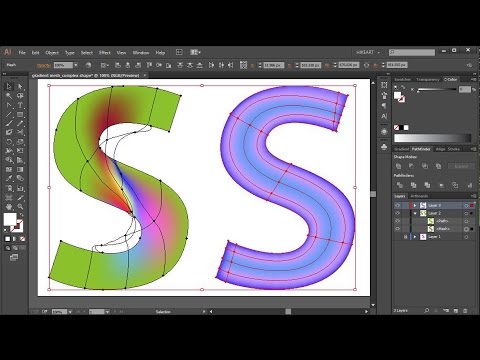Image resolution: width=480 pixels, height=360 pixels.
Task: Open the Arrange Documents dropdown
Action: point(196,52)
